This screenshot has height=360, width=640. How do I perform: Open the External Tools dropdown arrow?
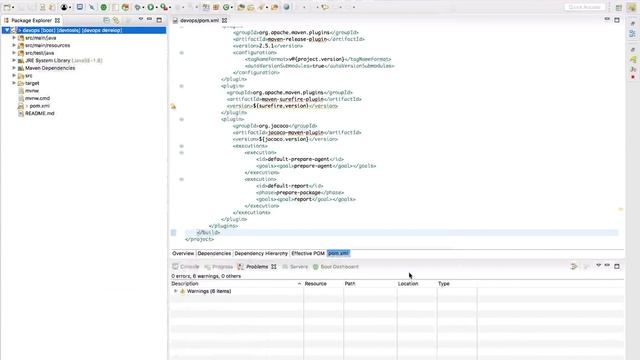[x=170, y=7]
